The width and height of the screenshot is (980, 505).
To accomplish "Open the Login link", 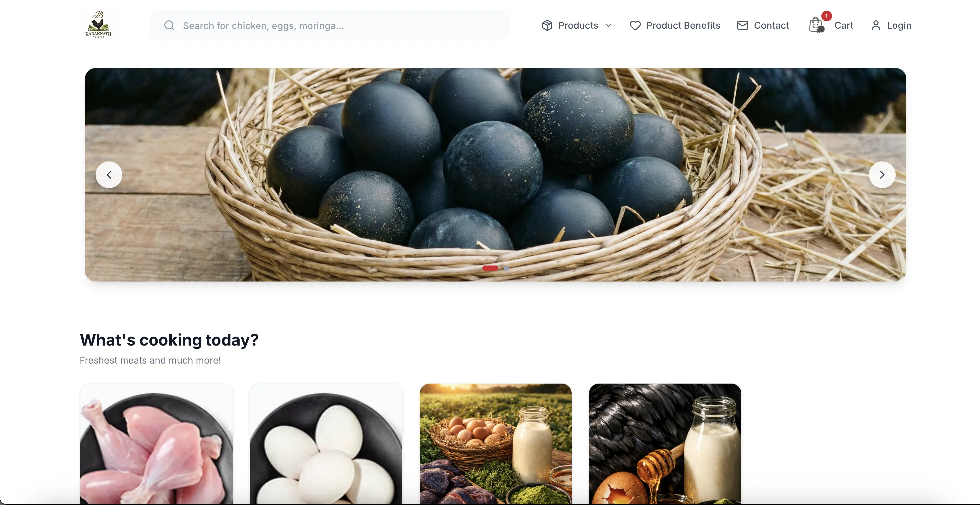I will pos(899,25).
